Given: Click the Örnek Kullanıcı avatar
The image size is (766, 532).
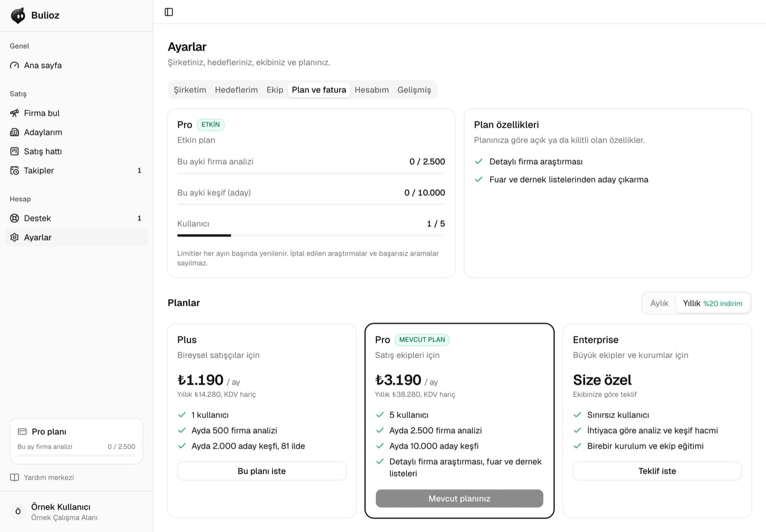Looking at the screenshot, I should pyautogui.click(x=18, y=511).
